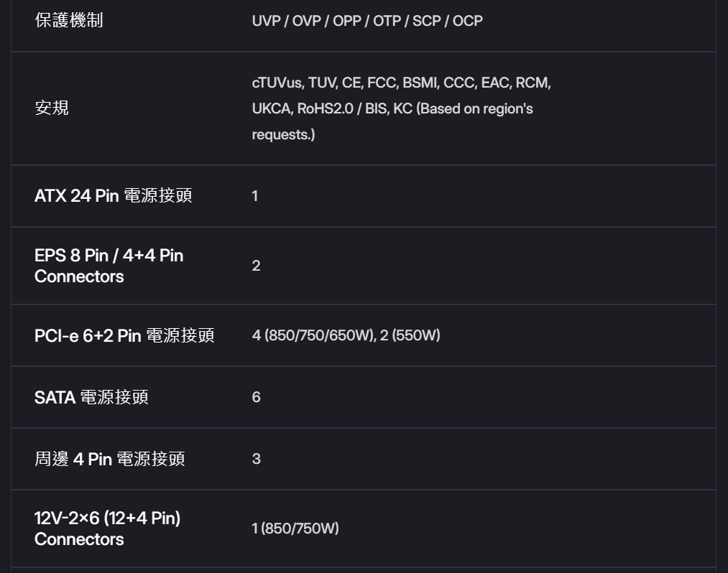Click the EPS connectors value 2
The height and width of the screenshot is (573, 728).
(x=256, y=266)
